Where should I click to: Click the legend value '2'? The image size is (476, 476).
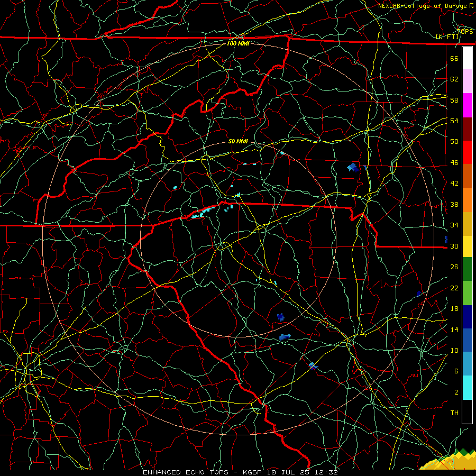pyautogui.click(x=456, y=392)
